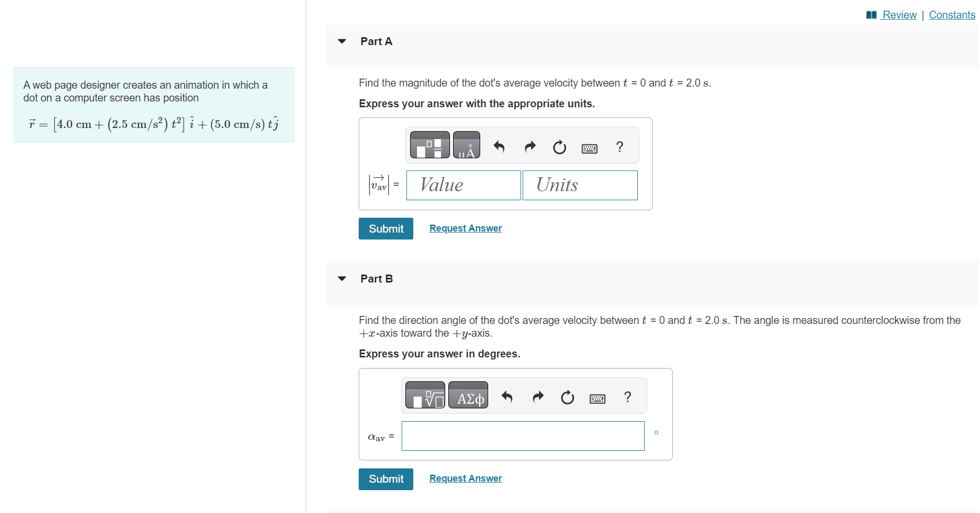Submit the Part B answer
This screenshot has width=980, height=513.
click(386, 478)
